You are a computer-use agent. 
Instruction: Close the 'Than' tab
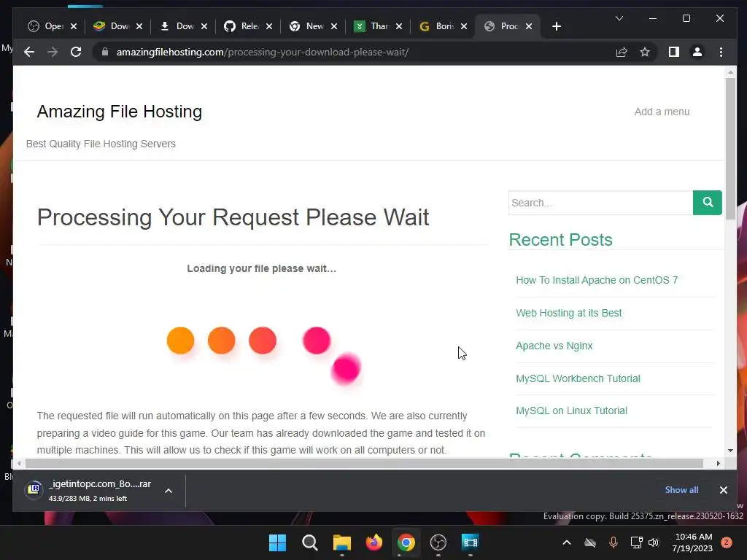[x=399, y=26]
